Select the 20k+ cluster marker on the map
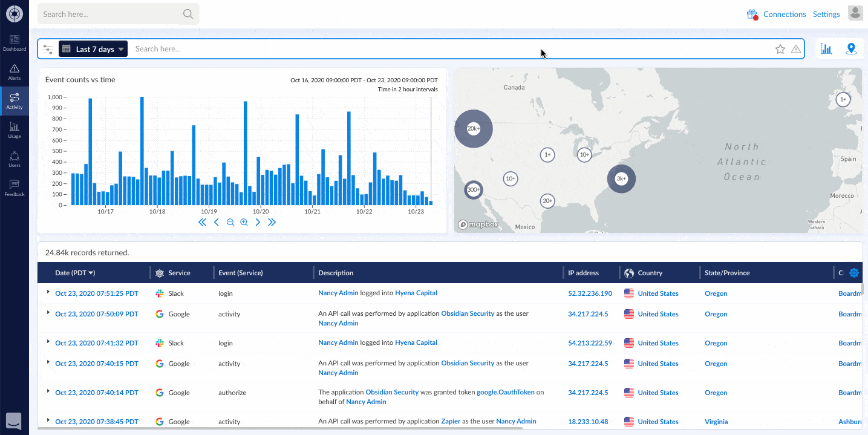The height and width of the screenshot is (435, 868). point(474,128)
